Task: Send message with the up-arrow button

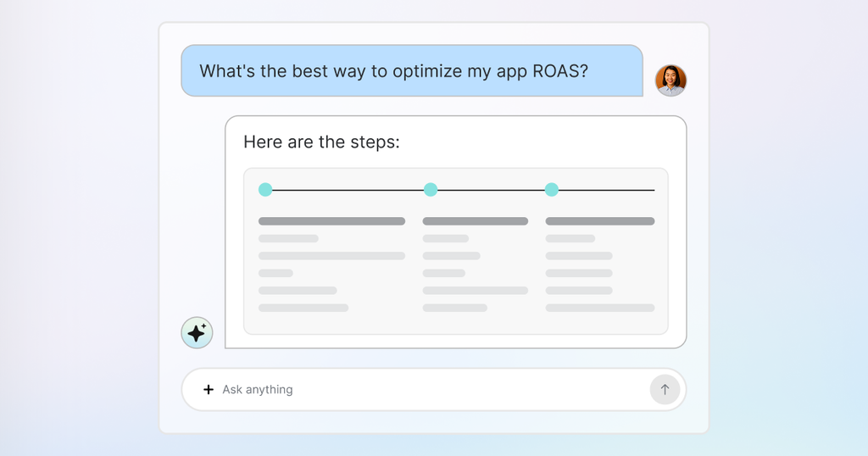Action: point(665,390)
